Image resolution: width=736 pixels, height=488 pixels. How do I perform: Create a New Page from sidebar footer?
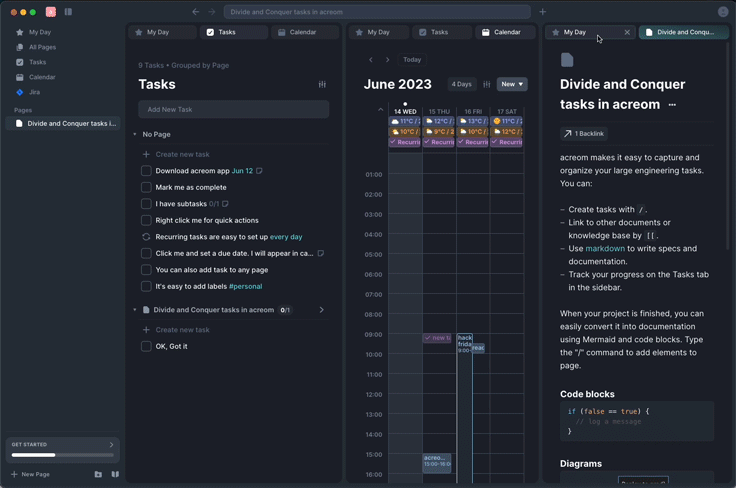pos(31,474)
